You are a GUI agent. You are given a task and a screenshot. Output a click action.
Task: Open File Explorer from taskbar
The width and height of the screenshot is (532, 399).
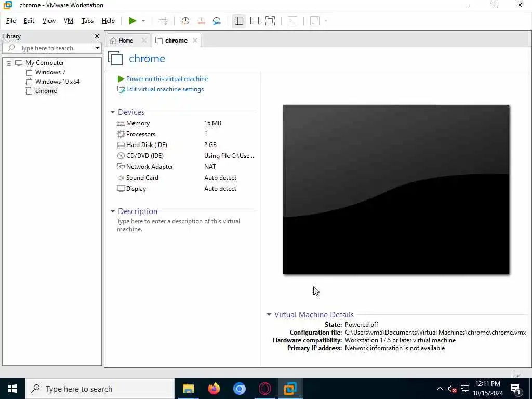click(x=188, y=389)
